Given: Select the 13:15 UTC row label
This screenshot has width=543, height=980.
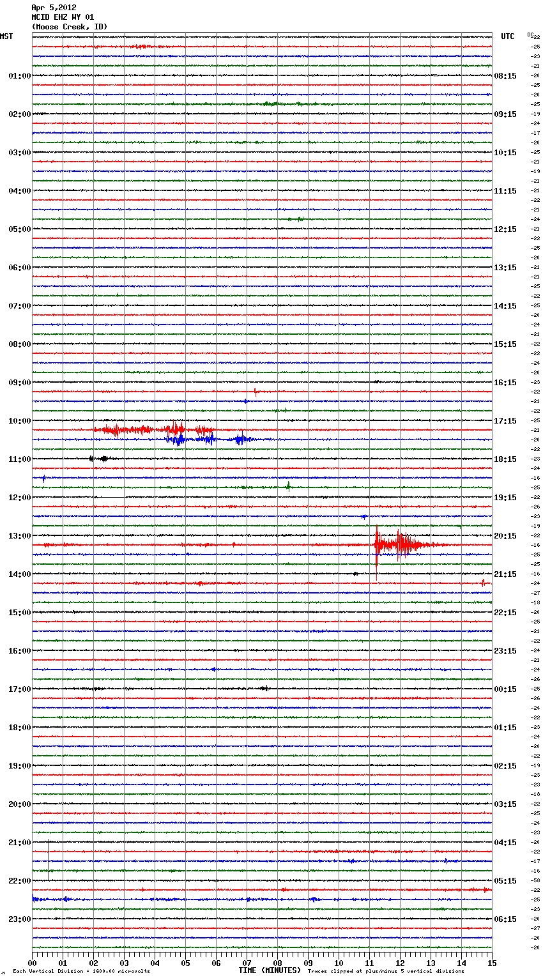Looking at the screenshot, I should pyautogui.click(x=505, y=268).
